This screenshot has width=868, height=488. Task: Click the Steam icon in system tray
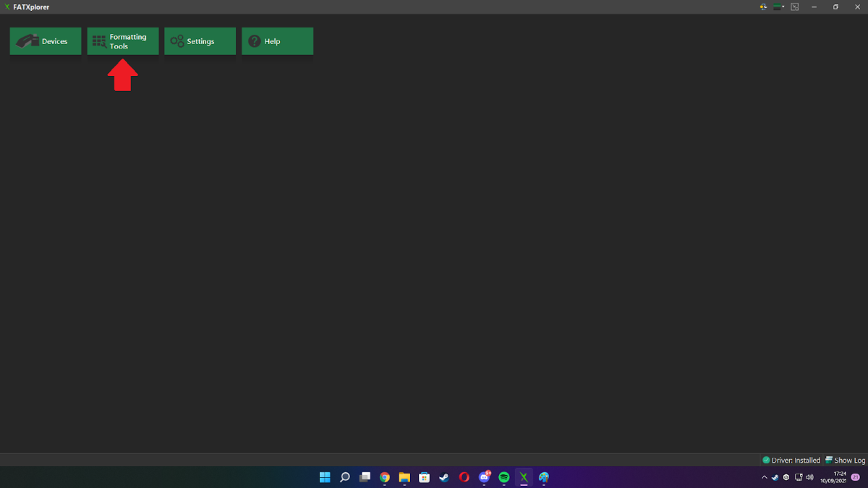tap(775, 477)
